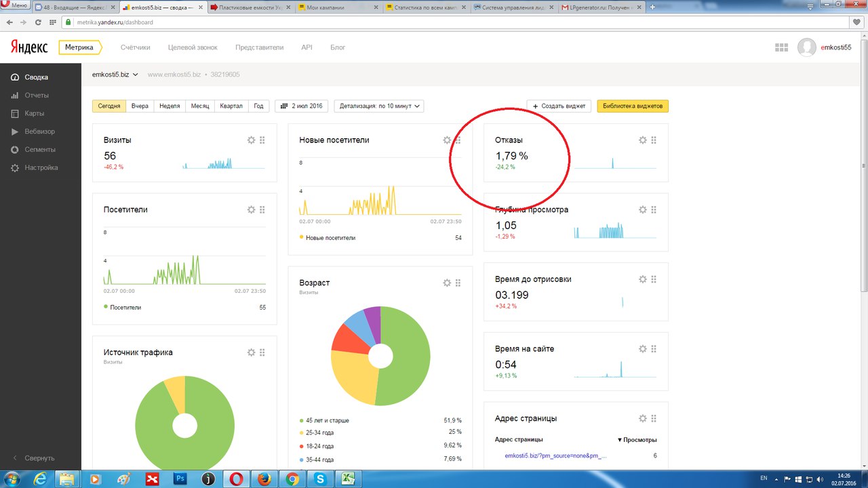Open emkosti5.biz/?pm_source page link
The image size is (868, 488).
(x=555, y=456)
